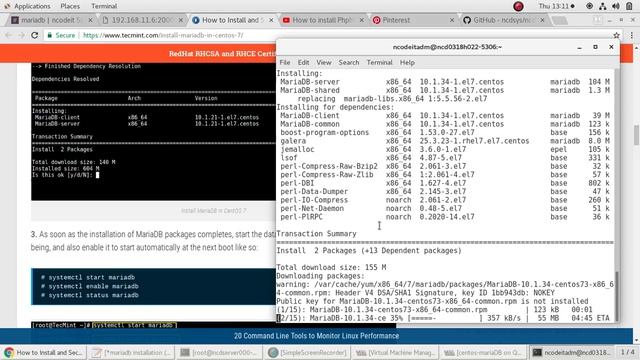Image resolution: width=640 pixels, height=360 pixels.
Task: Open the terminal View menu
Action: [324, 62]
